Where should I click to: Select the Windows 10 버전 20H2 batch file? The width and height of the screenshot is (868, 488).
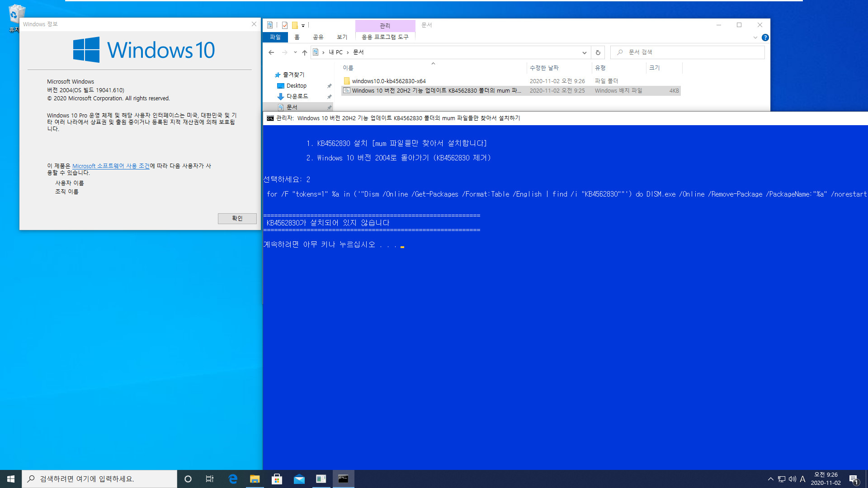(511, 91)
